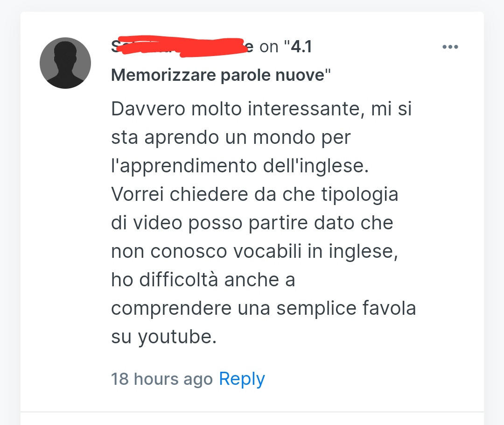This screenshot has height=425, width=504.
Task: Click the "4.1" lesson number in header
Action: (301, 47)
